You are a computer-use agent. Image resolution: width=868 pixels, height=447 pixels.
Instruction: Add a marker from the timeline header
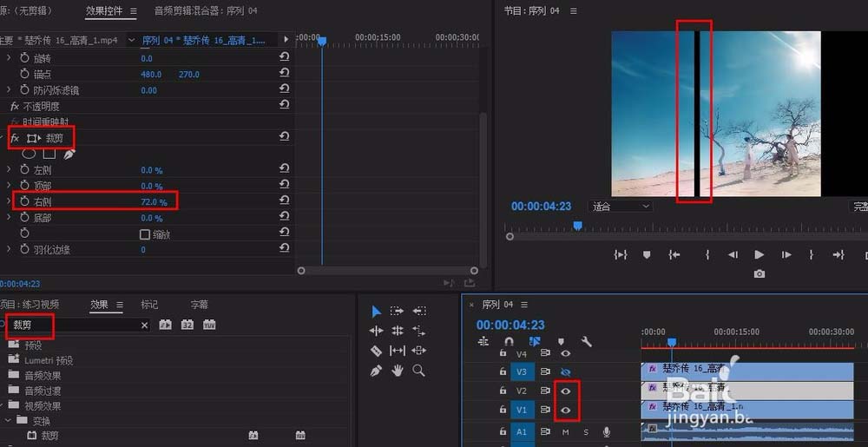561,342
